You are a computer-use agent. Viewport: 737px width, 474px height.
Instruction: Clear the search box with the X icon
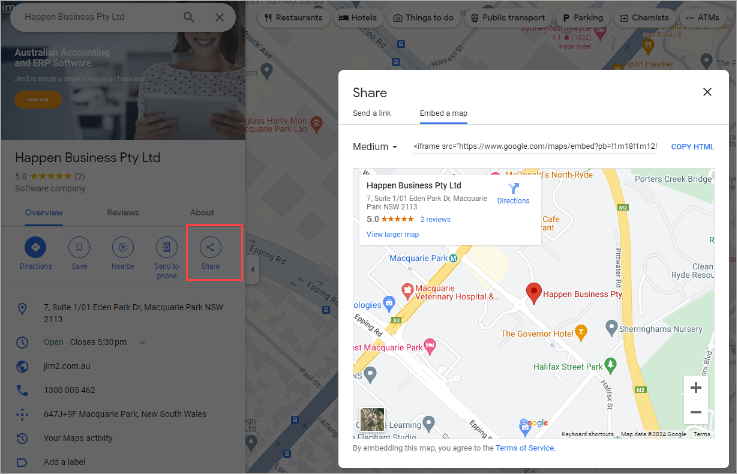(x=220, y=17)
